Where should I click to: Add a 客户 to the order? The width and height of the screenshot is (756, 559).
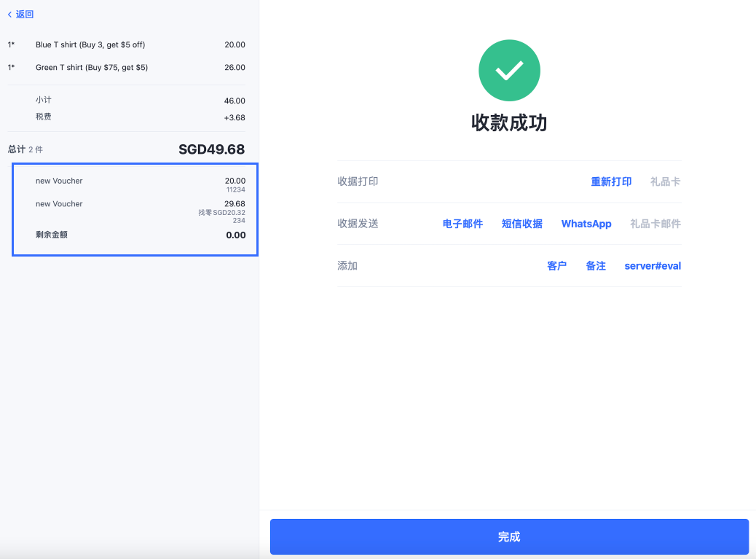click(556, 266)
